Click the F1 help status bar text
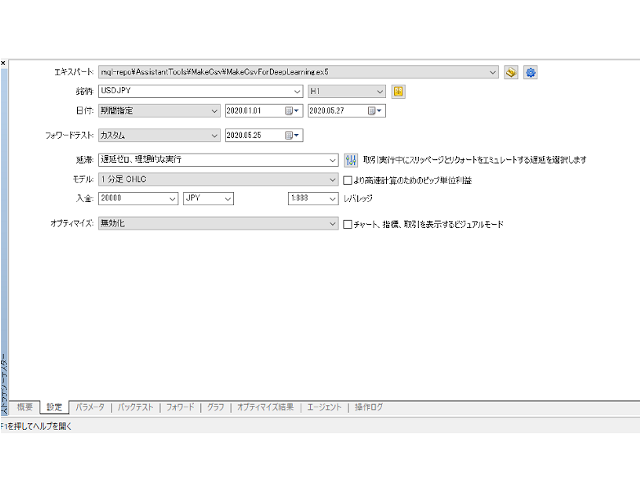The width and height of the screenshot is (640, 480). coord(36,426)
